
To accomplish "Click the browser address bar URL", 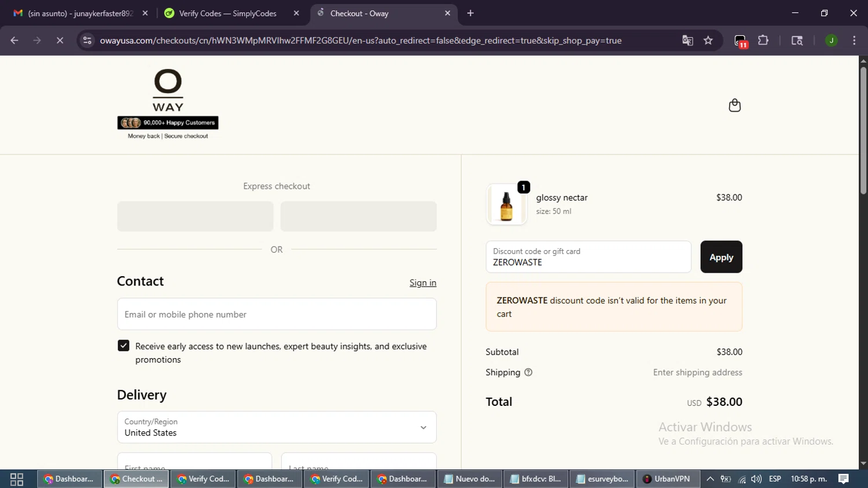I will (361, 41).
